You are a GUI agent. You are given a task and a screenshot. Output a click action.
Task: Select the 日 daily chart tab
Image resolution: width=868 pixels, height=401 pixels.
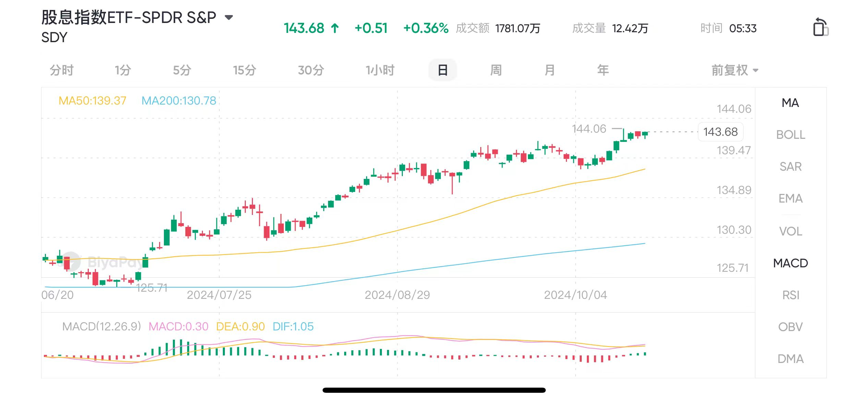tap(443, 70)
